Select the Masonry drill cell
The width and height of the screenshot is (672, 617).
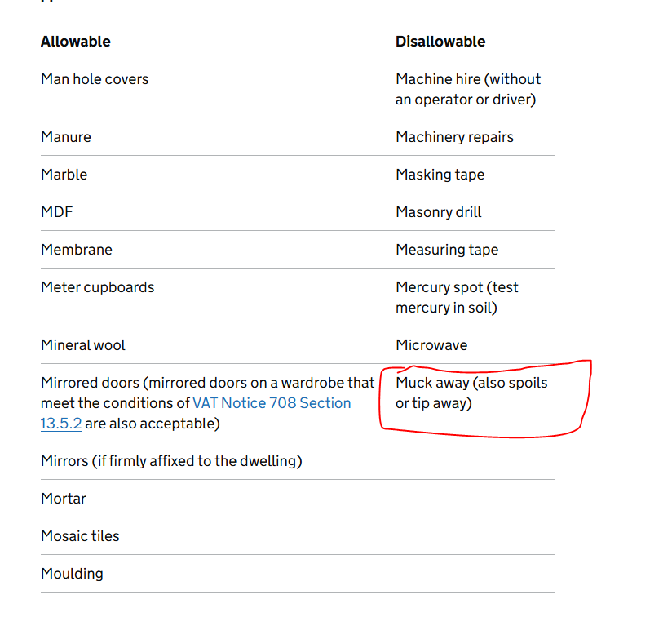[x=439, y=212]
